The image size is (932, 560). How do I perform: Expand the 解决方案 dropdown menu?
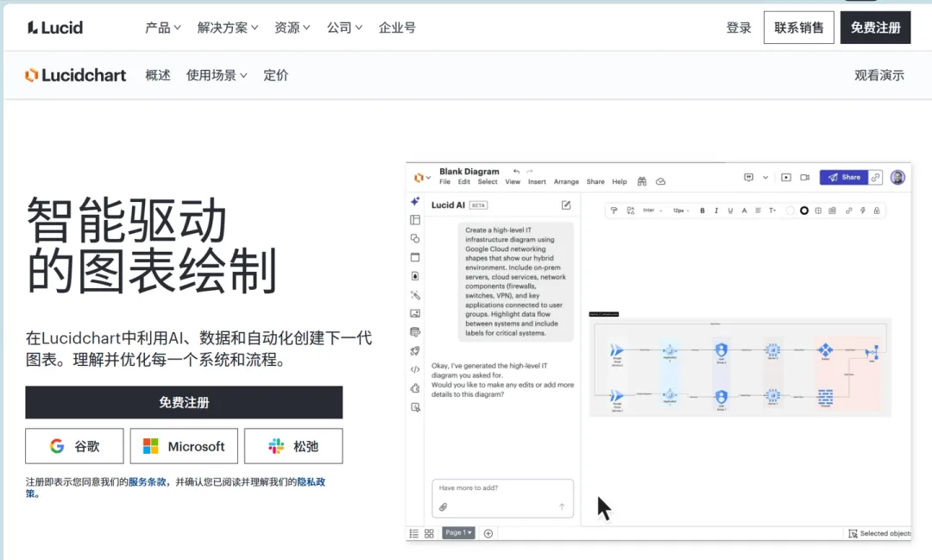(228, 28)
